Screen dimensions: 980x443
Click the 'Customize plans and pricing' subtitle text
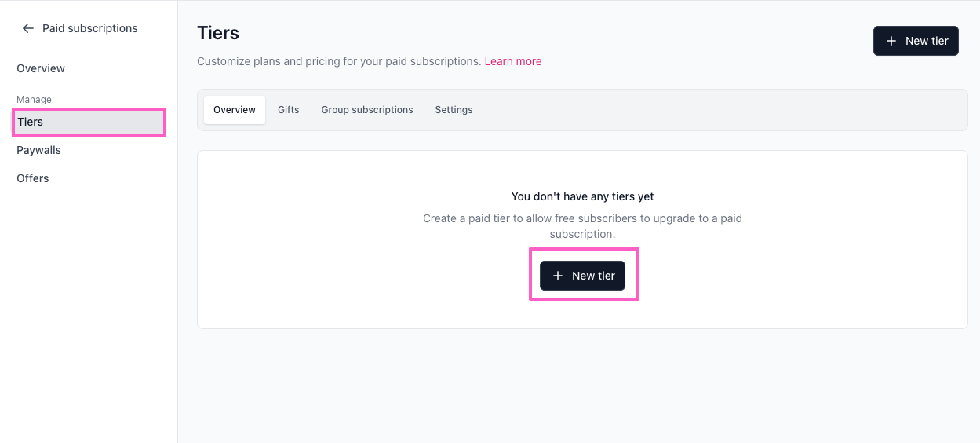pyautogui.click(x=339, y=61)
